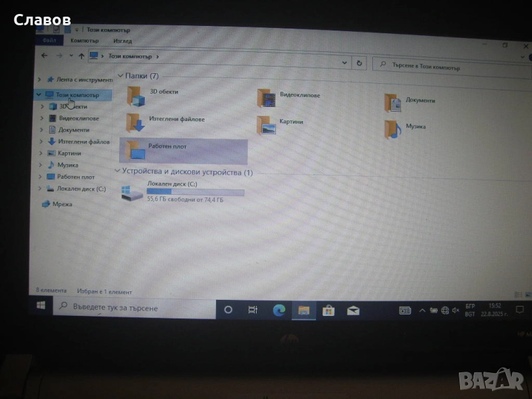Open Локален диск (C:) drive

point(132,192)
